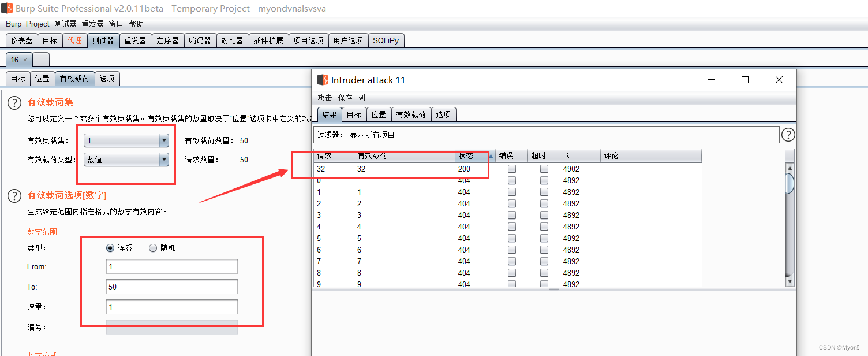Open help for 有效载荷选项[数字] section

pyautogui.click(x=14, y=196)
